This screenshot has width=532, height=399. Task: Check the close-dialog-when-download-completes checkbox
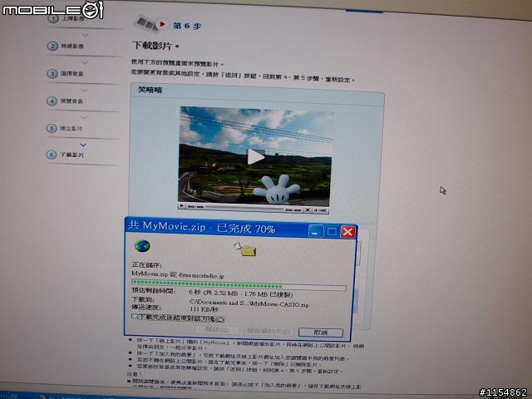[135, 316]
